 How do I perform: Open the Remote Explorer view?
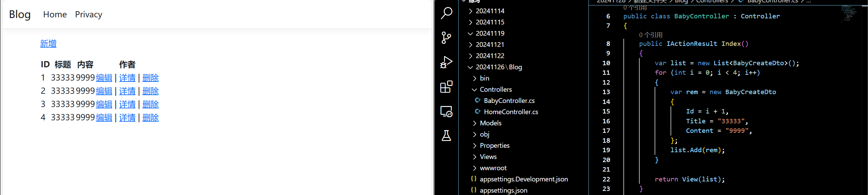(446, 111)
